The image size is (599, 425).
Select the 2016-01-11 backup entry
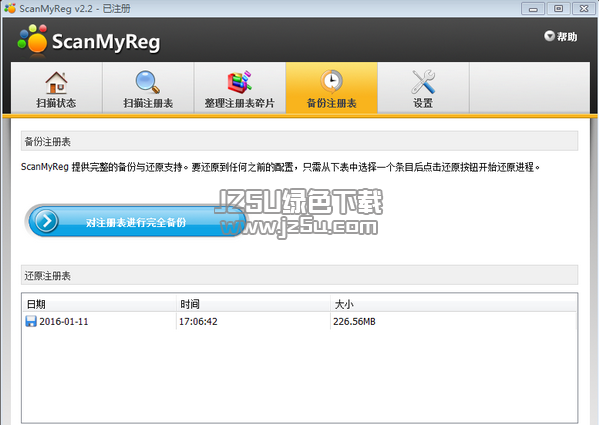click(x=300, y=322)
